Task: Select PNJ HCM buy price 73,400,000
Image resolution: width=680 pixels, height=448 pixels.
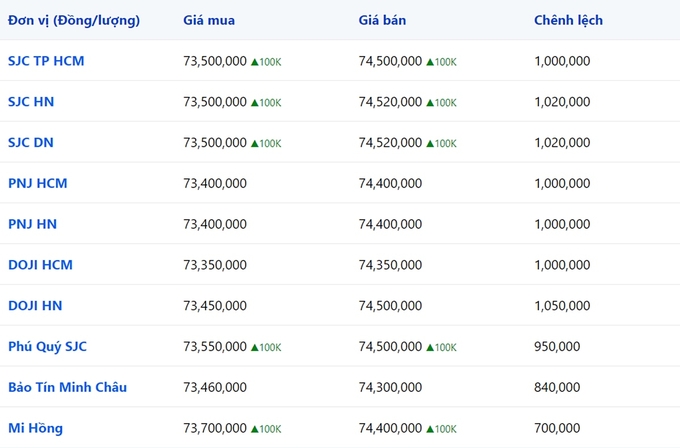Action: click(215, 183)
